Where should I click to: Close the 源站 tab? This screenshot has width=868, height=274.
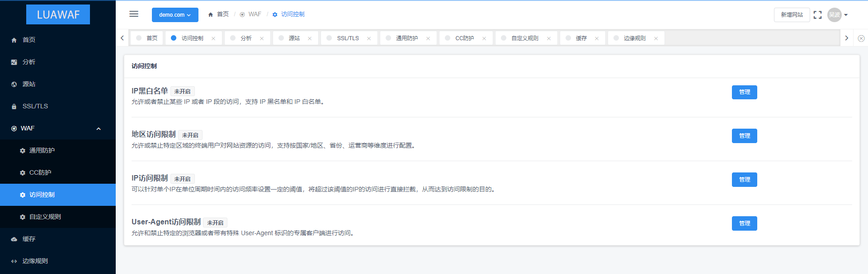(310, 38)
